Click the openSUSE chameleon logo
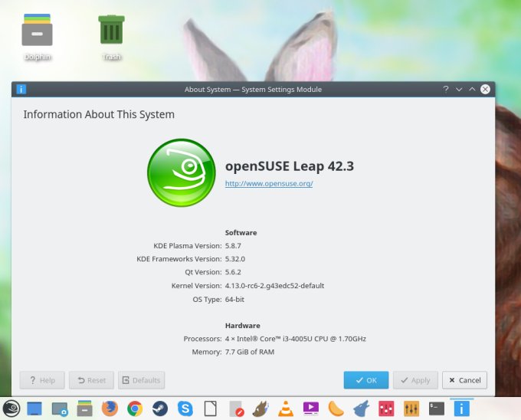This screenshot has width=521, height=420. click(x=181, y=172)
